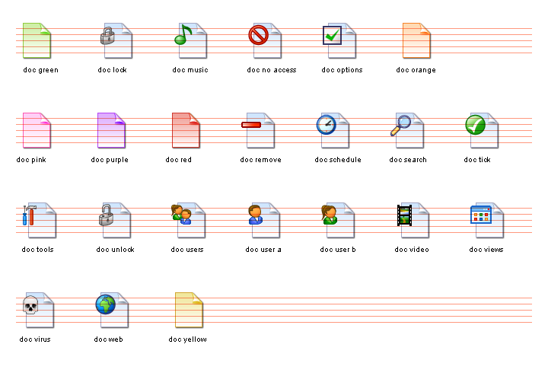548x392 pixels.
Task: Click the doc no access icon
Action: coord(259,36)
